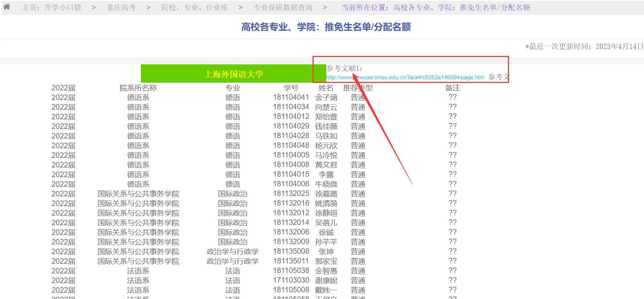Image resolution: width=644 pixels, height=299 pixels.
Task: Click the 专业 column header
Action: click(232, 88)
